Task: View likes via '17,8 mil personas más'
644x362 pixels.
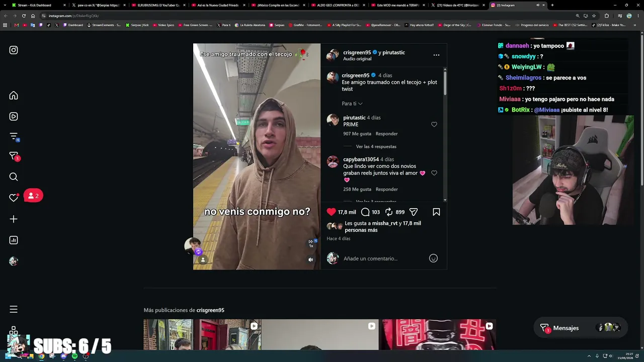Action: [383, 227]
